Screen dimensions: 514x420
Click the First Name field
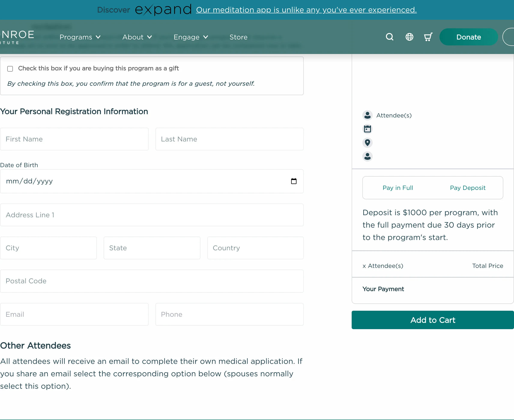click(x=74, y=139)
